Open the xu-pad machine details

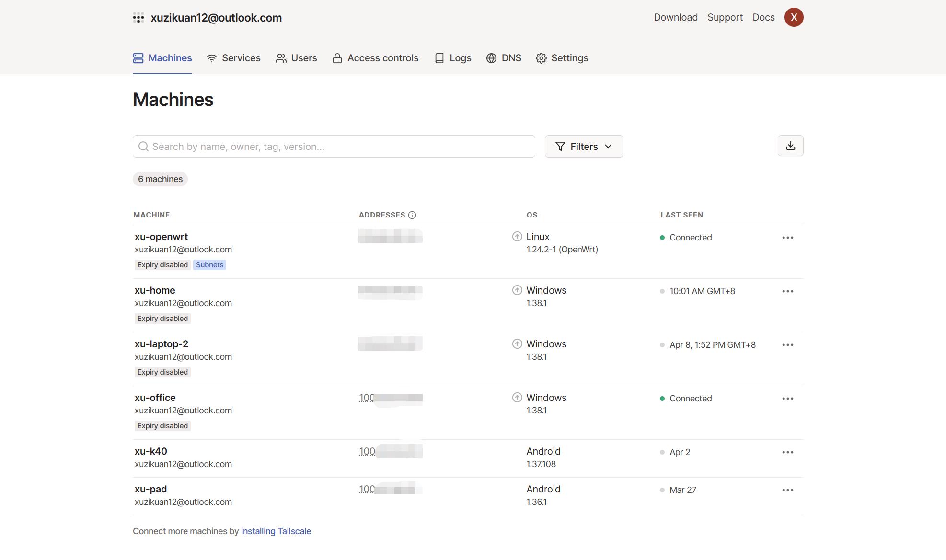click(x=150, y=489)
